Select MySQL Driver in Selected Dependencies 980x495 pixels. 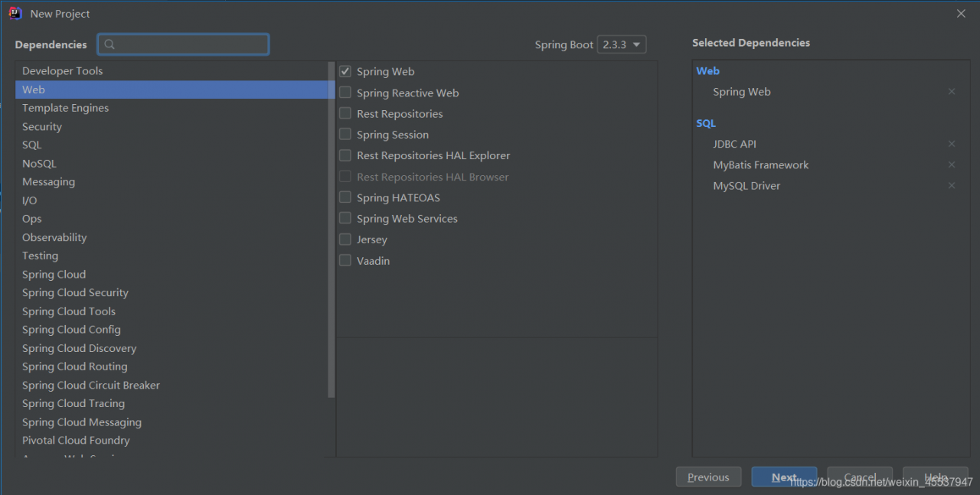[x=746, y=185]
